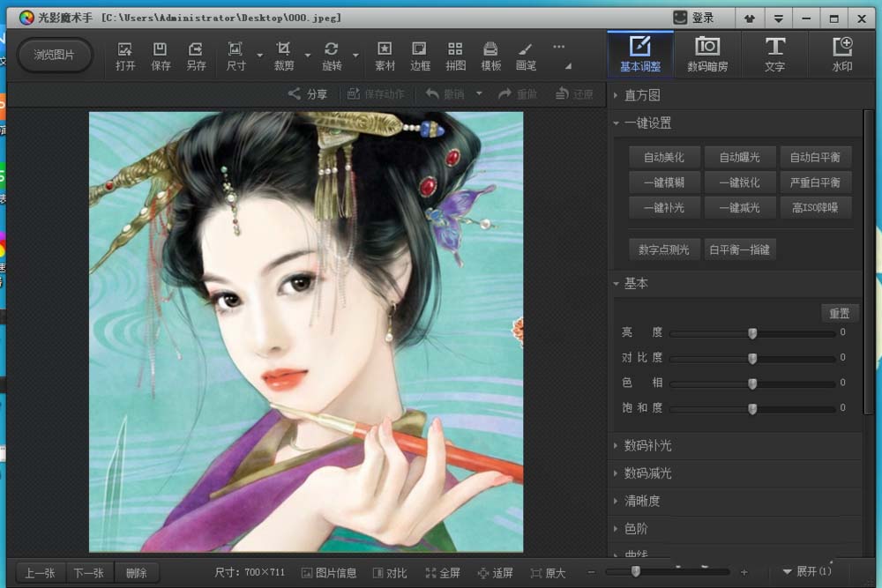The image size is (882, 588).
Task: Apply 一键模糊 one-click blur
Action: [664, 182]
